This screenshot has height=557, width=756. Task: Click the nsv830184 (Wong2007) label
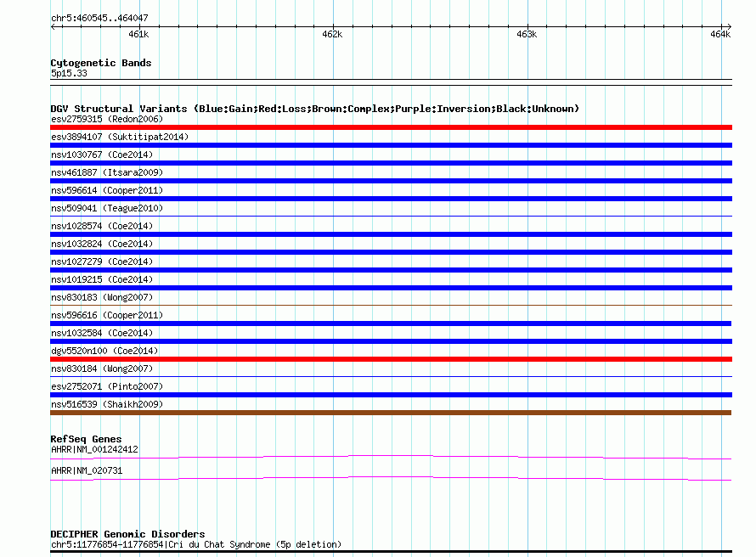pyautogui.click(x=102, y=369)
